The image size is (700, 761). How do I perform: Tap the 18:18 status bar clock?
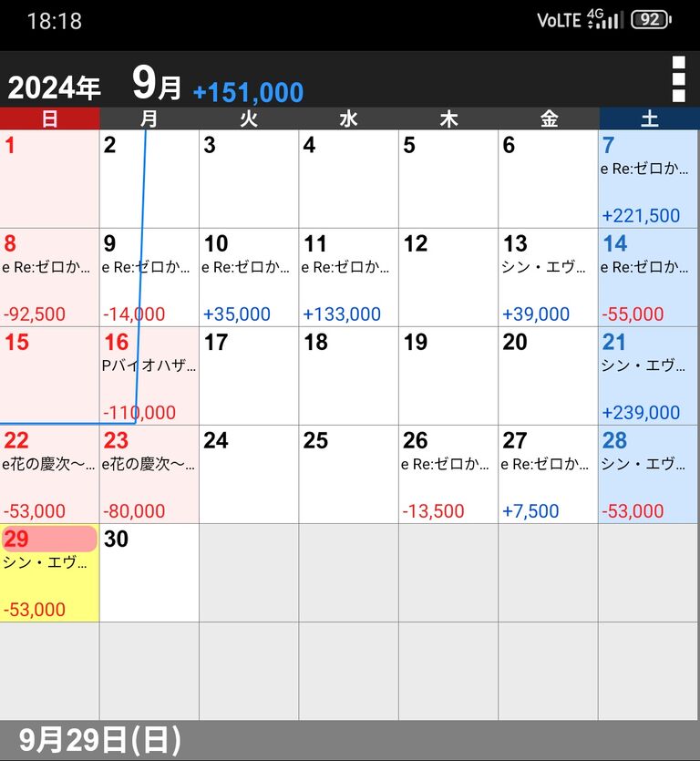[55, 21]
